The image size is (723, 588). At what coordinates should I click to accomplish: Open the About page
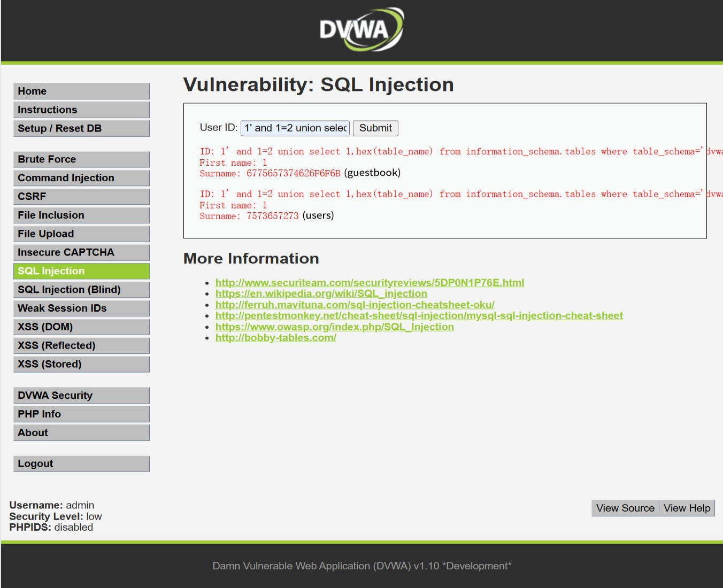click(x=81, y=432)
